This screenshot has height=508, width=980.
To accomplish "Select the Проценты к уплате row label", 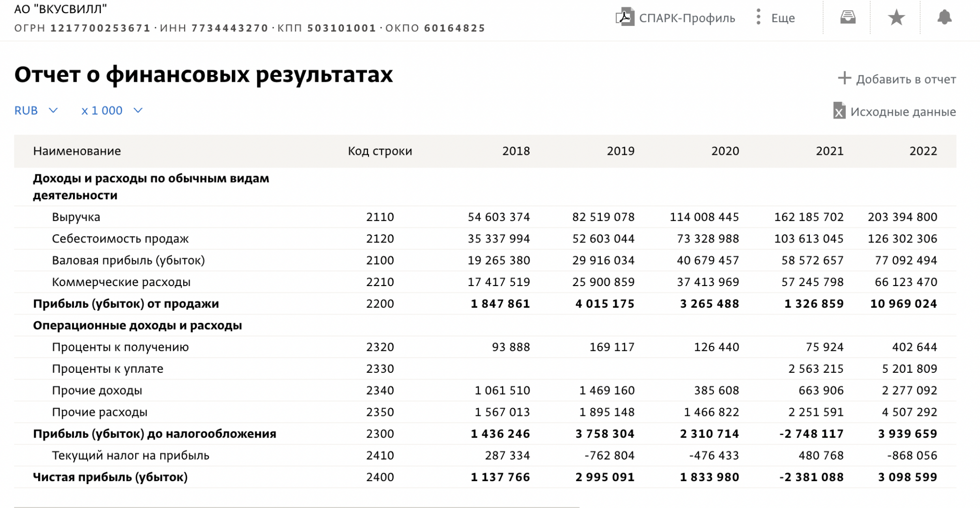I will tap(107, 369).
